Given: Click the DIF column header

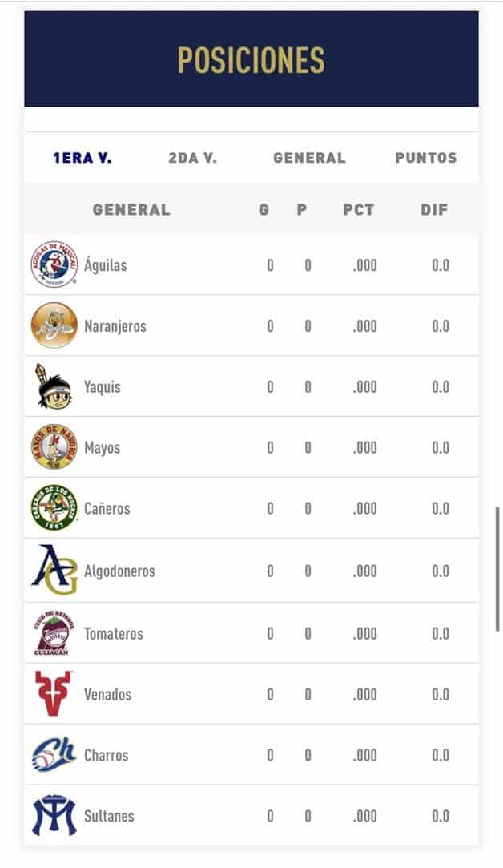Looking at the screenshot, I should [x=434, y=210].
